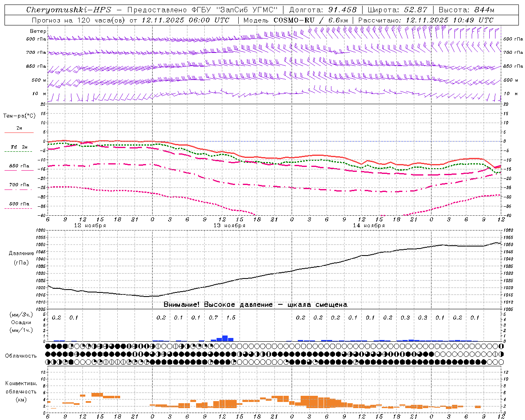This screenshot has width=525, height=420.
Task: Click the '500 гПа' temperature legend entry
Action: coord(19,204)
